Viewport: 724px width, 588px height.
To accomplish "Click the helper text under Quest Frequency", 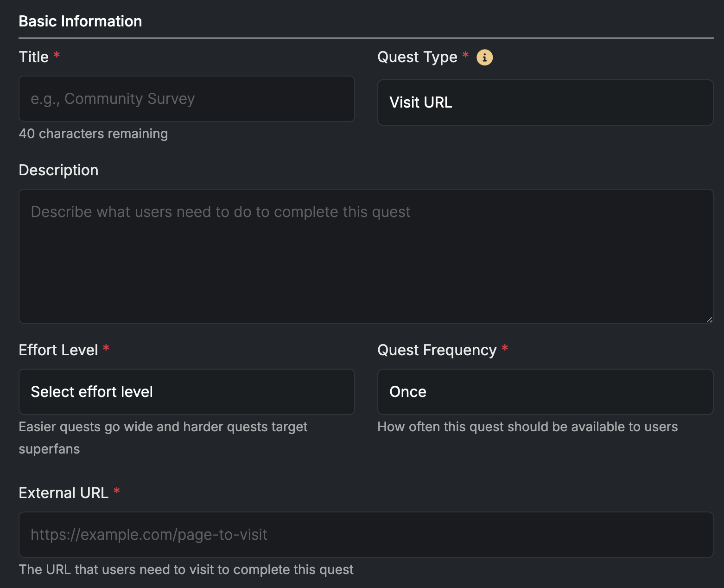I will click(x=527, y=427).
